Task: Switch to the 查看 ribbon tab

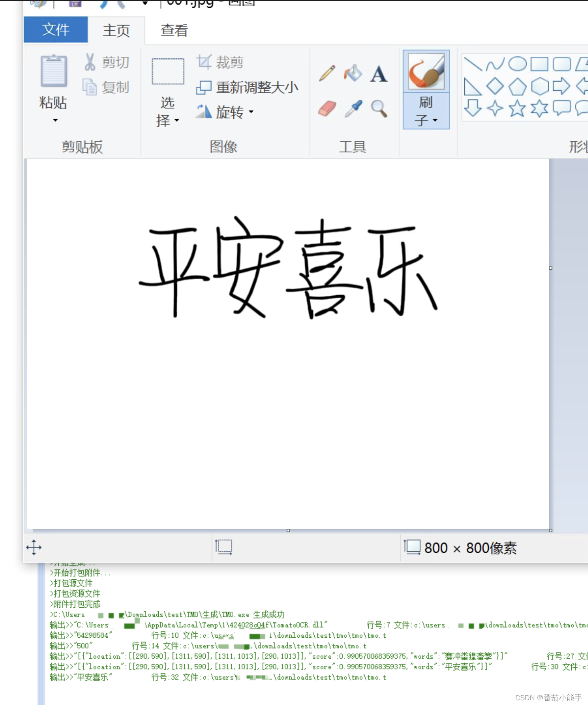Action: tap(174, 30)
